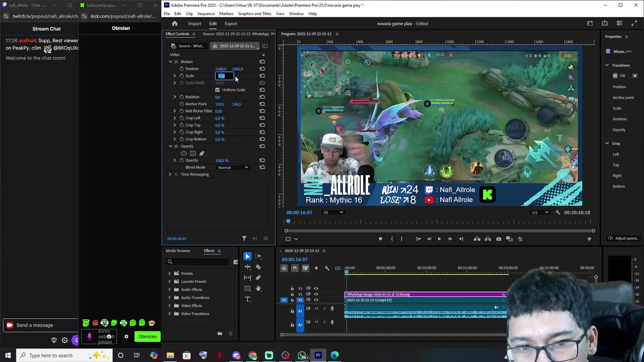Screen dimensions: 644x362
Task: Open the Sequence menu
Action: (x=206, y=14)
